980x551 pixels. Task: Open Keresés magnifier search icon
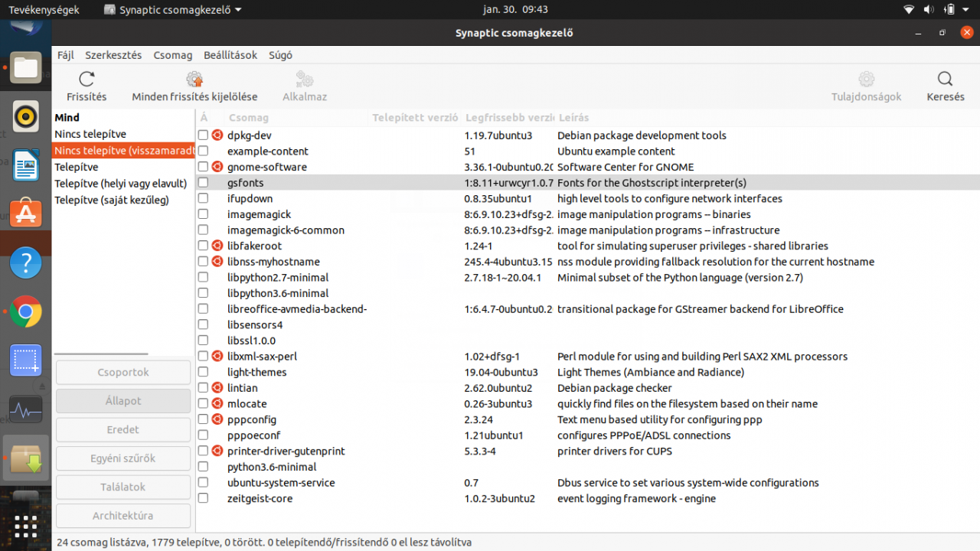(946, 79)
